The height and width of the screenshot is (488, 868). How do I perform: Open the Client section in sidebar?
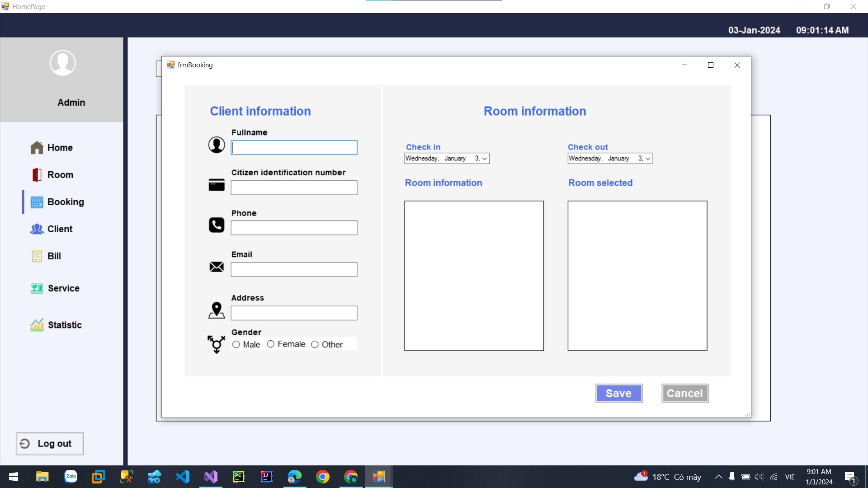coord(36,229)
